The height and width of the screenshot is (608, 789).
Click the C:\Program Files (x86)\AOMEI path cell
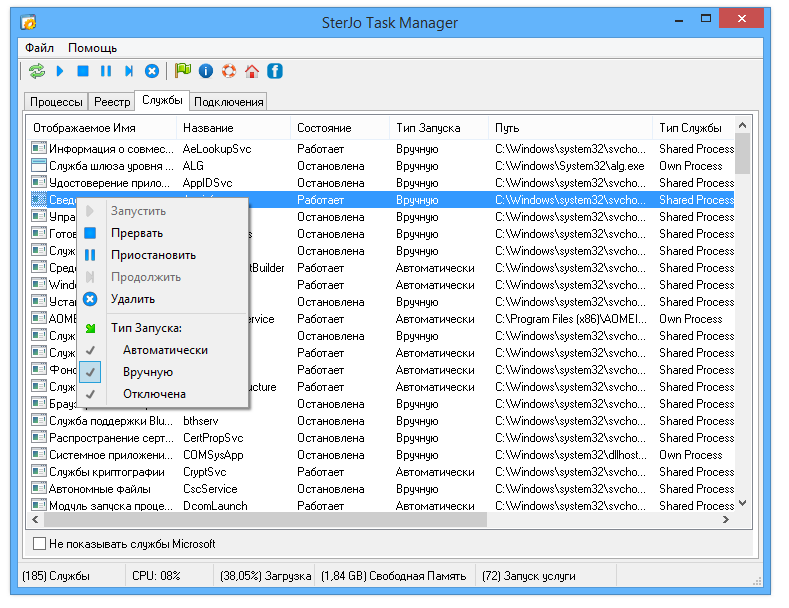[x=571, y=319]
